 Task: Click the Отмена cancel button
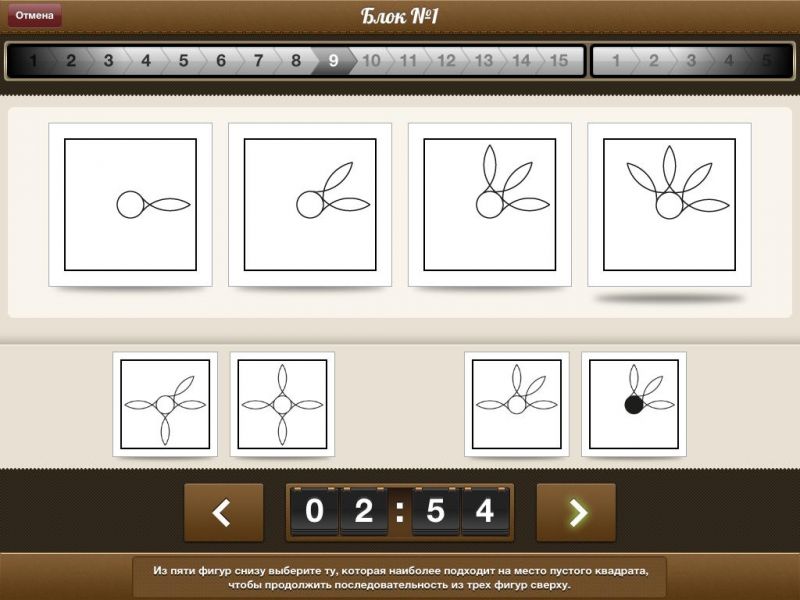pos(34,15)
